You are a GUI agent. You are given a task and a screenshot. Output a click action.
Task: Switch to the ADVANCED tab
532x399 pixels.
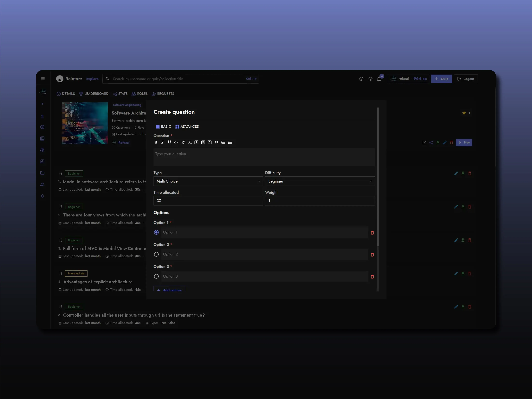pos(187,126)
